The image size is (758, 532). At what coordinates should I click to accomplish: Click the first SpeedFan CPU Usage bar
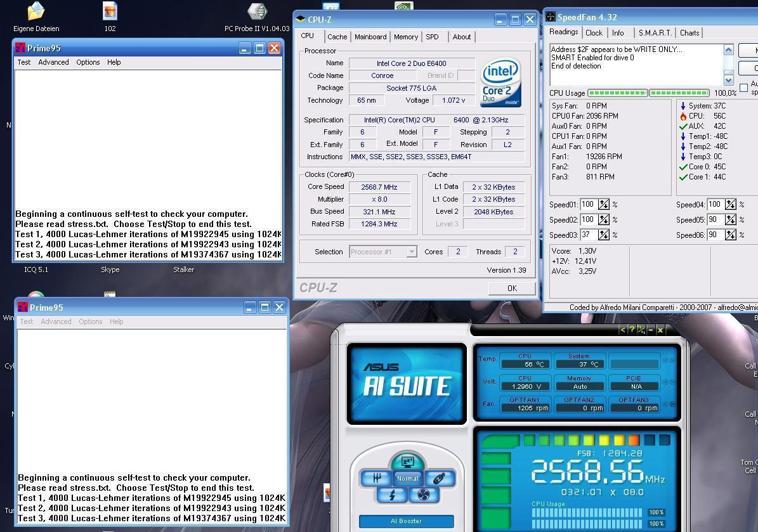[x=617, y=93]
